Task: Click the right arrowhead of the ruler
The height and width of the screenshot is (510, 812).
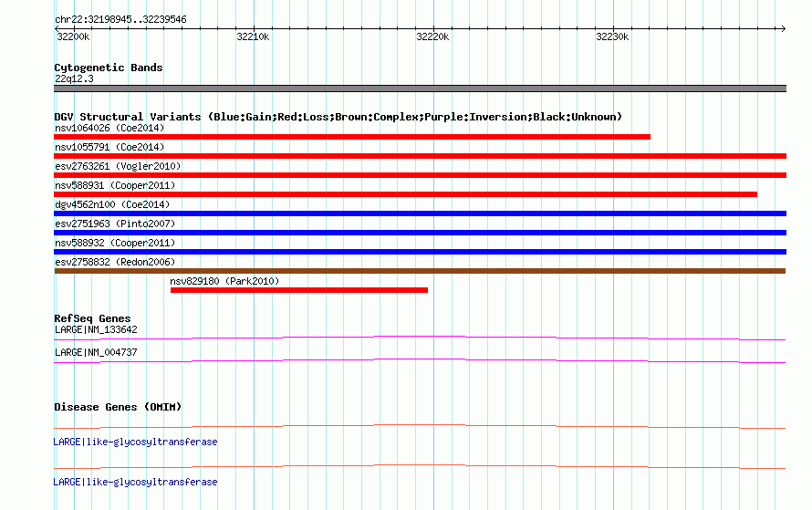Action: 784,28
